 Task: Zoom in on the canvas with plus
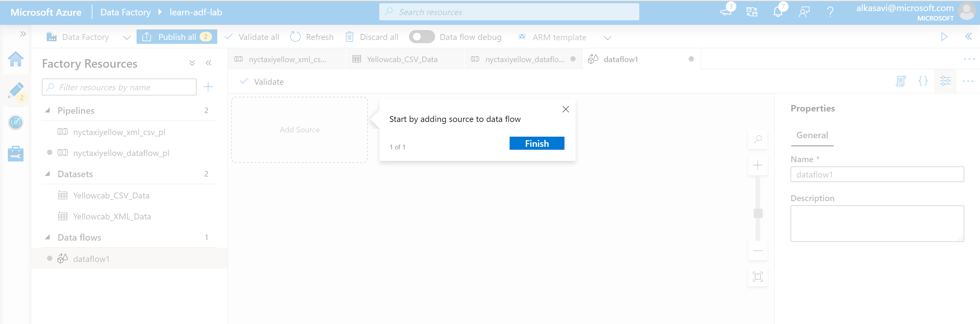758,165
